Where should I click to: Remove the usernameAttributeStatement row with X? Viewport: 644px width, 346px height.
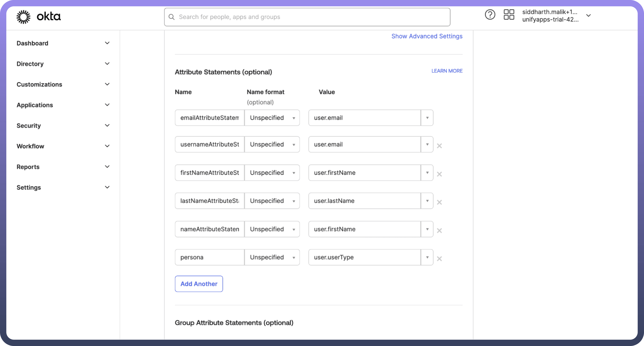[x=439, y=146]
